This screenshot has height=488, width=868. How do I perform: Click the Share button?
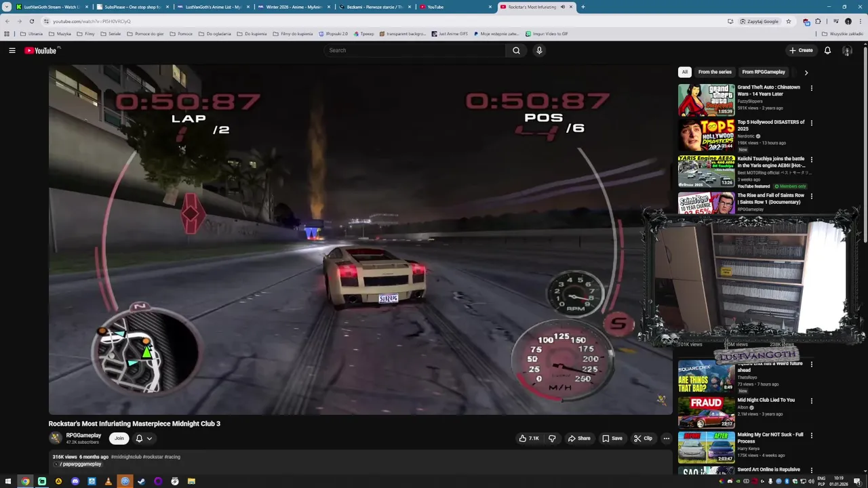tap(579, 439)
